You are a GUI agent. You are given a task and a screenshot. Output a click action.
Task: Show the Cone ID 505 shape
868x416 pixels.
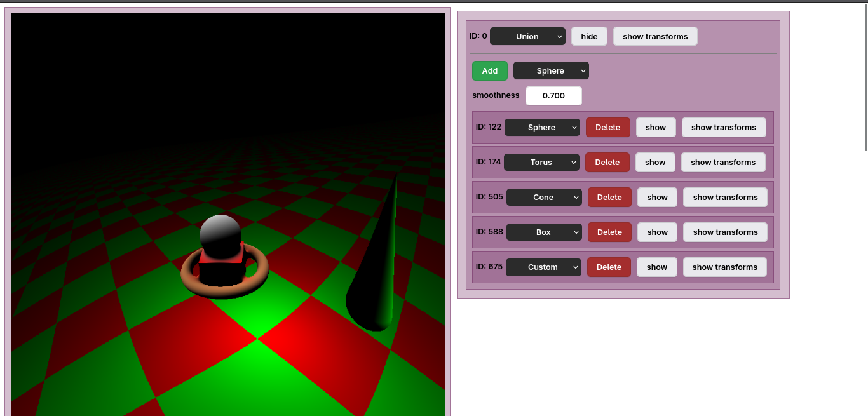(x=657, y=197)
